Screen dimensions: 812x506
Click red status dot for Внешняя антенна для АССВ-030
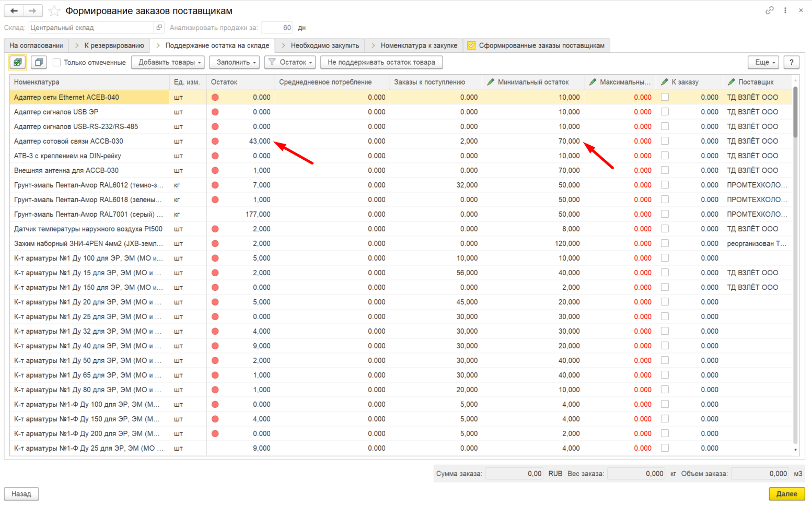tap(215, 170)
